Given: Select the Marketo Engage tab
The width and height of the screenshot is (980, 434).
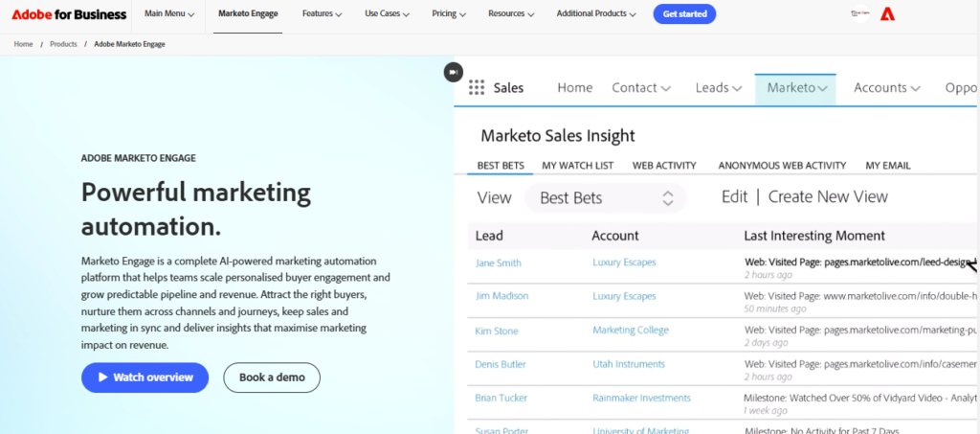Looking at the screenshot, I should tap(248, 13).
